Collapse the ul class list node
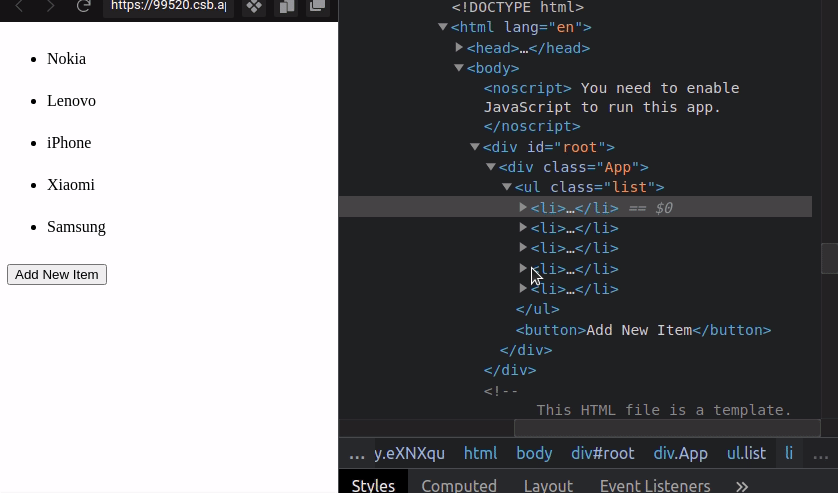 507,187
